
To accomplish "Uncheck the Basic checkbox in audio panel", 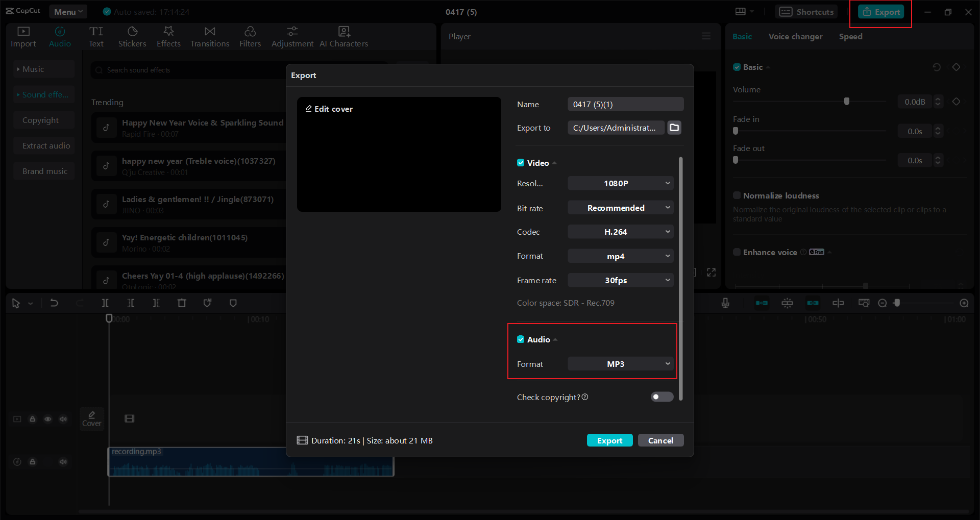I will pyautogui.click(x=737, y=67).
